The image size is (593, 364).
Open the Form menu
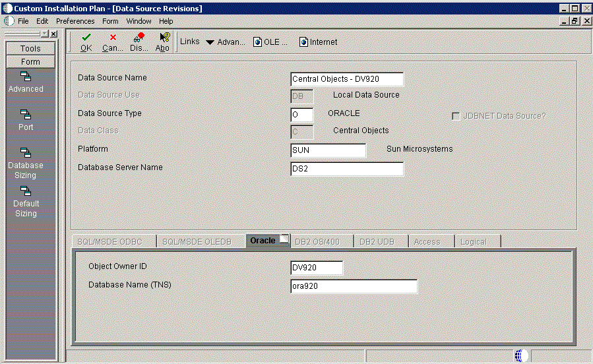(x=110, y=21)
